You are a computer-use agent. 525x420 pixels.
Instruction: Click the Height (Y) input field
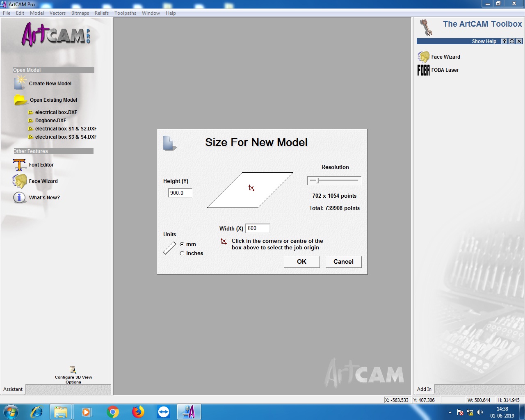[180, 193]
